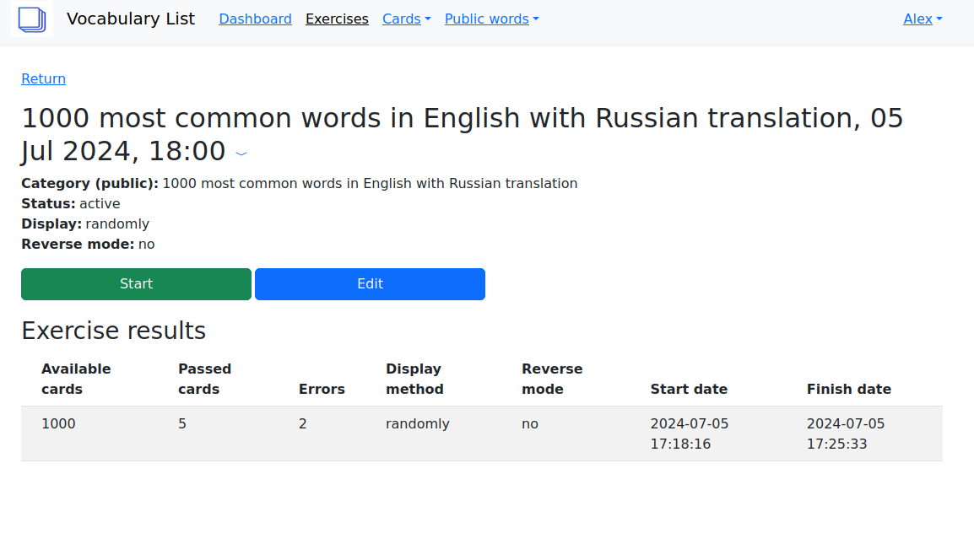Open the chevron menu beside the exercise title
974x560 pixels.
241,153
